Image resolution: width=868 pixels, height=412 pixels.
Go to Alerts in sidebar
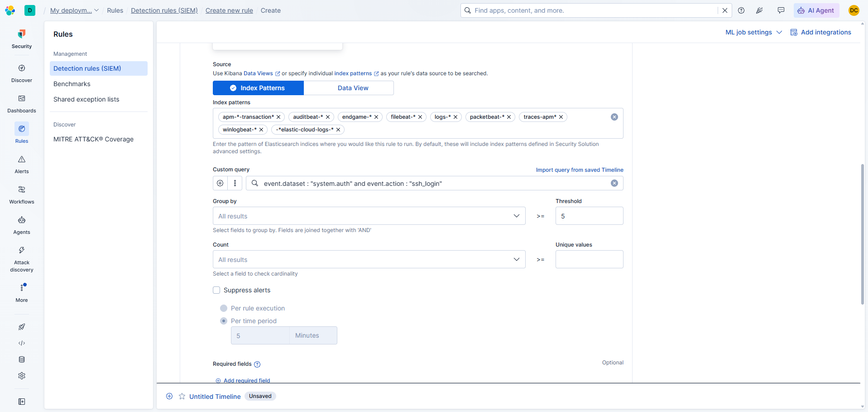pos(22,165)
